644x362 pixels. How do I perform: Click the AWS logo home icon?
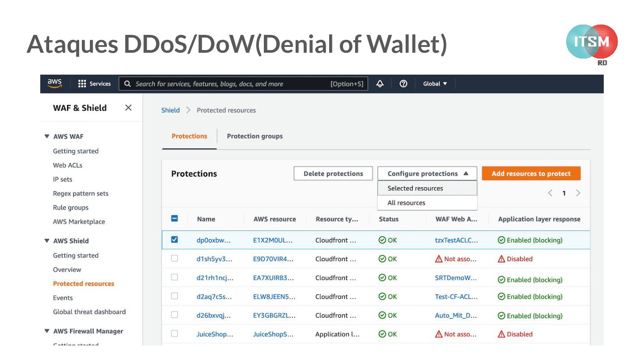(55, 84)
